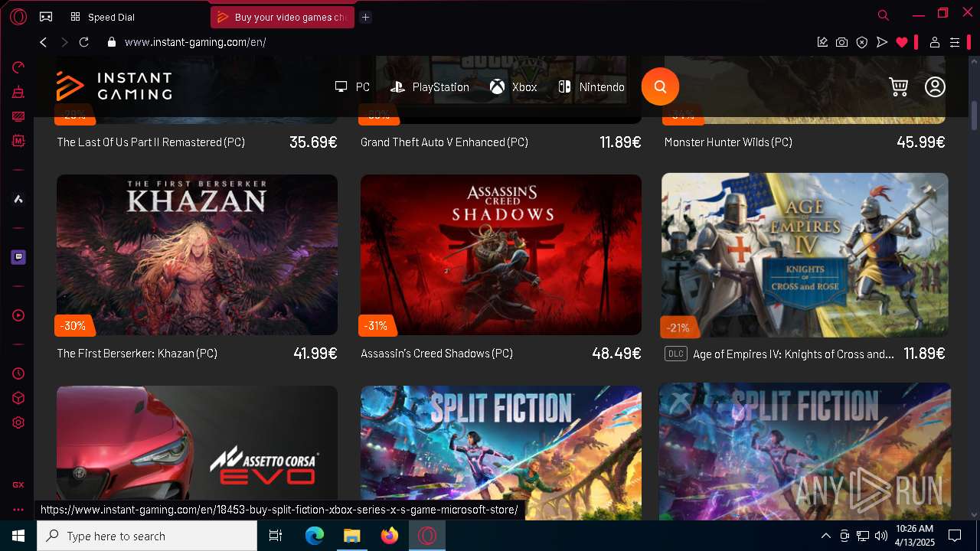Click the heart bookmark icon
980x551 pixels.
pyautogui.click(x=902, y=43)
